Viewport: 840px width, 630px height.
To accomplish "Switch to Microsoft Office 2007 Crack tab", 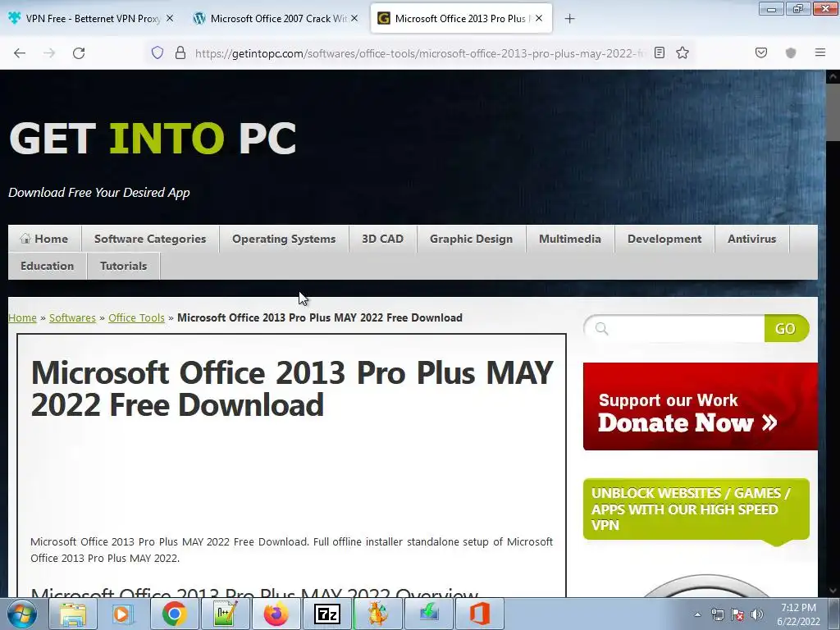I will click(276, 18).
